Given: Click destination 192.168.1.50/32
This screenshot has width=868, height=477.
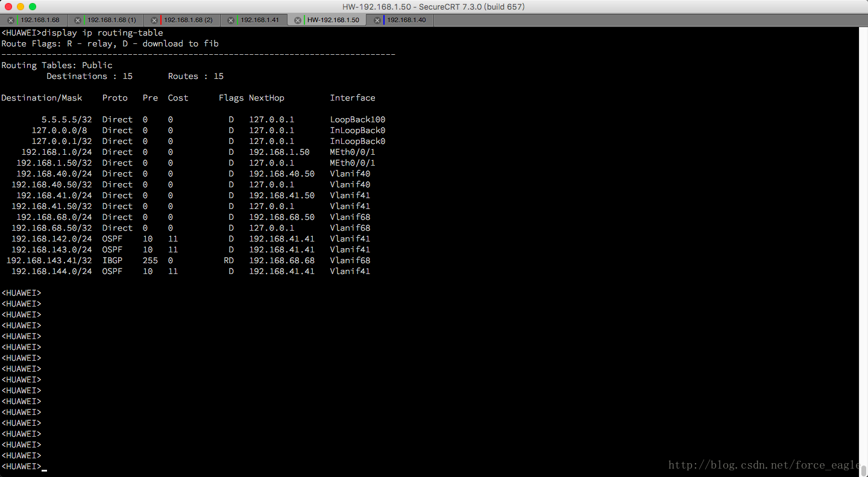Looking at the screenshot, I should click(54, 163).
